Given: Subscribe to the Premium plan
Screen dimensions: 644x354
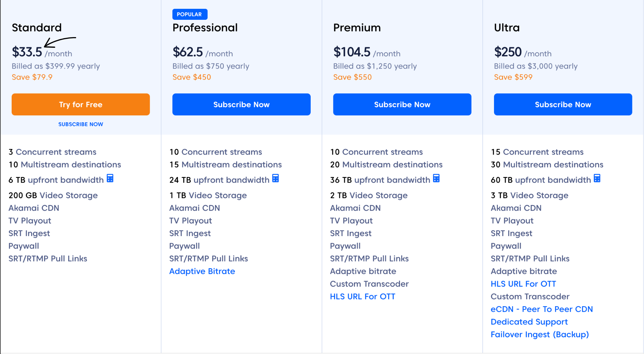Looking at the screenshot, I should pyautogui.click(x=402, y=104).
